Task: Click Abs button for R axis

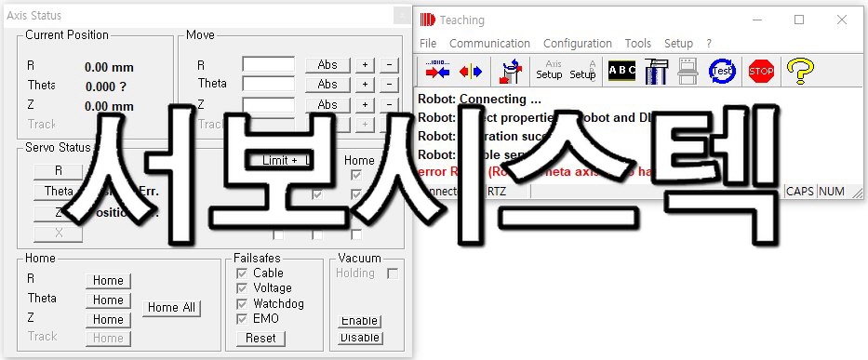Action: tap(327, 65)
